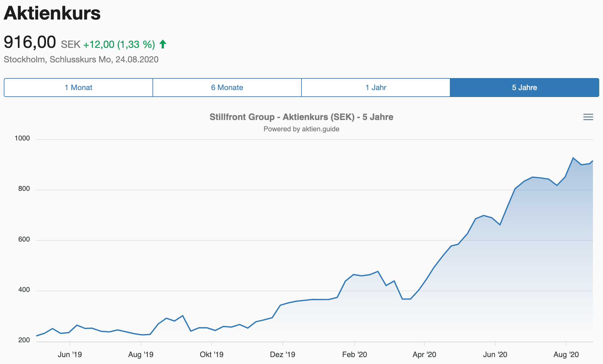Select the 6 Monate range tab
The width and height of the screenshot is (603, 364).
click(227, 88)
